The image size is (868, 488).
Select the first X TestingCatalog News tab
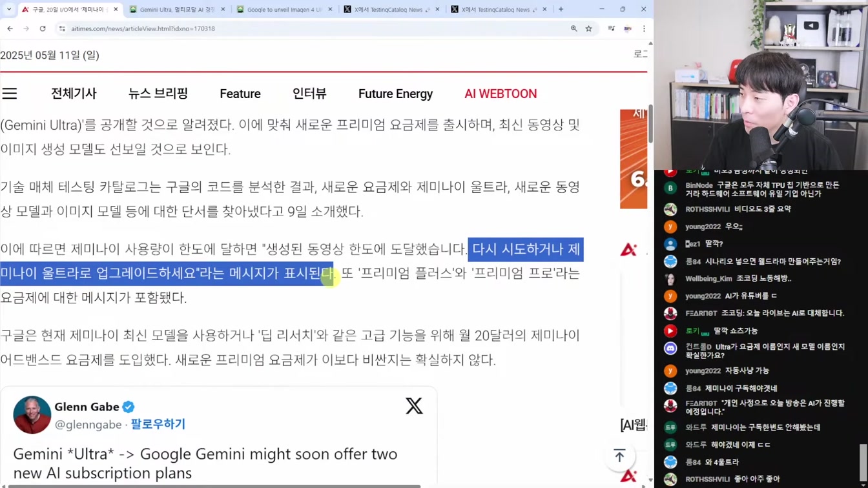391,10
